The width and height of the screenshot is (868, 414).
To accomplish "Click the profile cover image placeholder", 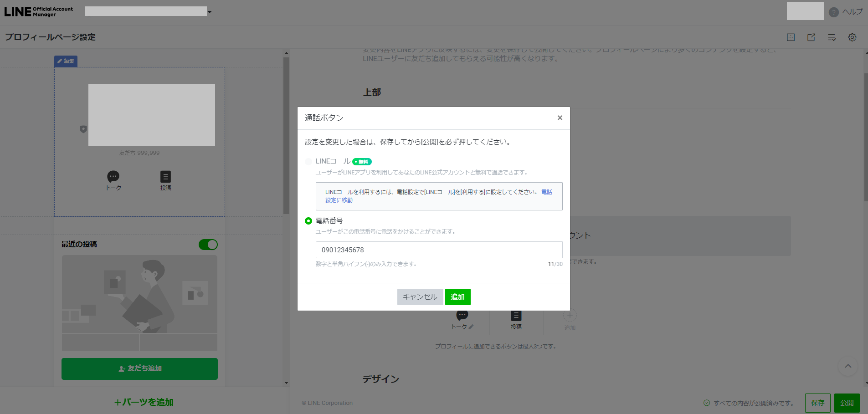I will tap(151, 115).
